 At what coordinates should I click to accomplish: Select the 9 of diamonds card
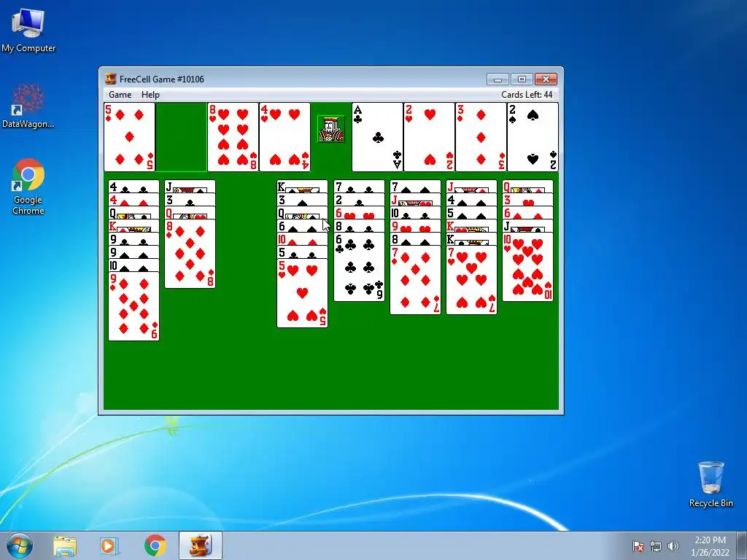[x=134, y=306]
